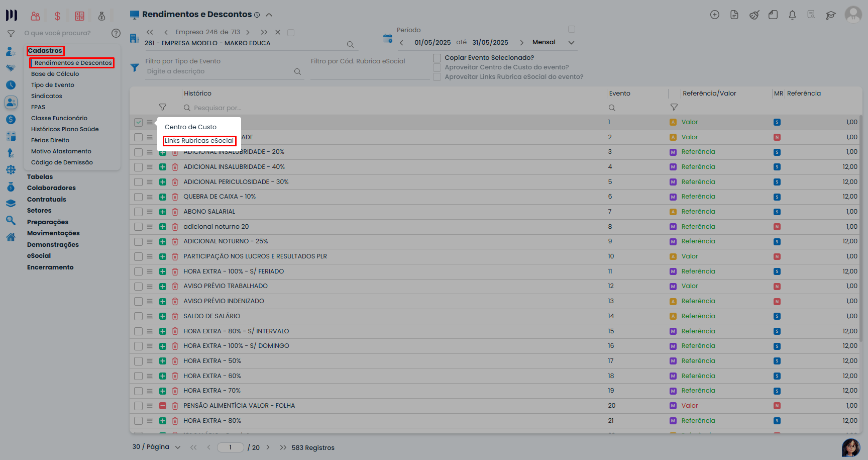Click the add plus circle icon in header
Screen dimensions: 868x460
[x=715, y=15]
